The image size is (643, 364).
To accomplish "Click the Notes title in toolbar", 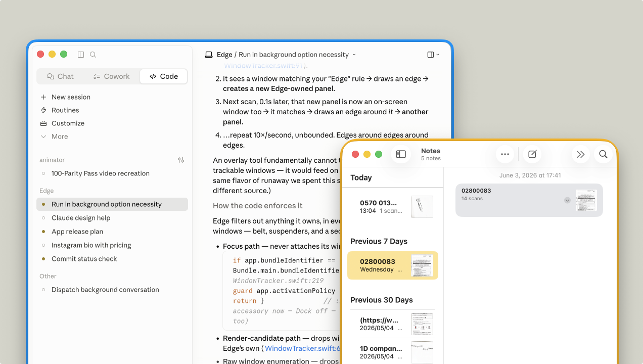I will [x=431, y=151].
